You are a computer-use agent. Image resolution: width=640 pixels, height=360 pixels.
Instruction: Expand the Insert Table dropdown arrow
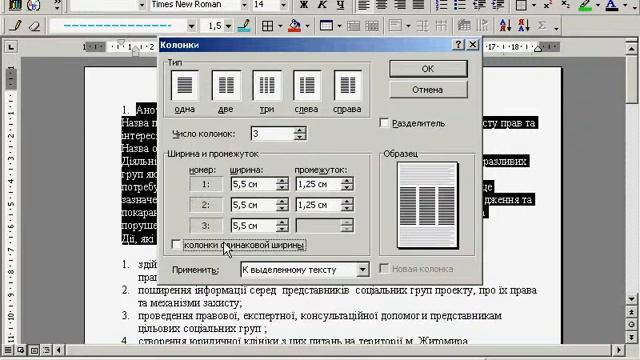[339, 26]
